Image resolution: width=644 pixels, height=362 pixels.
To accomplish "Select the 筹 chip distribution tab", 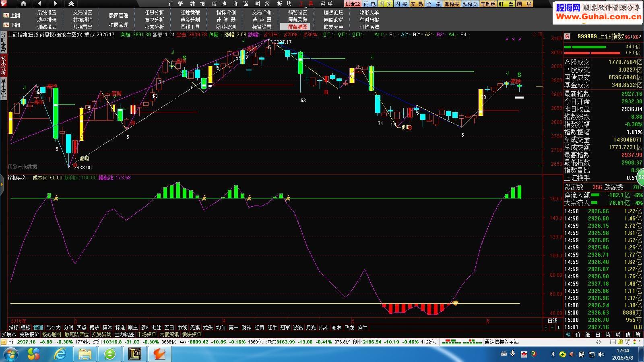I will pyautogui.click(x=638, y=335).
